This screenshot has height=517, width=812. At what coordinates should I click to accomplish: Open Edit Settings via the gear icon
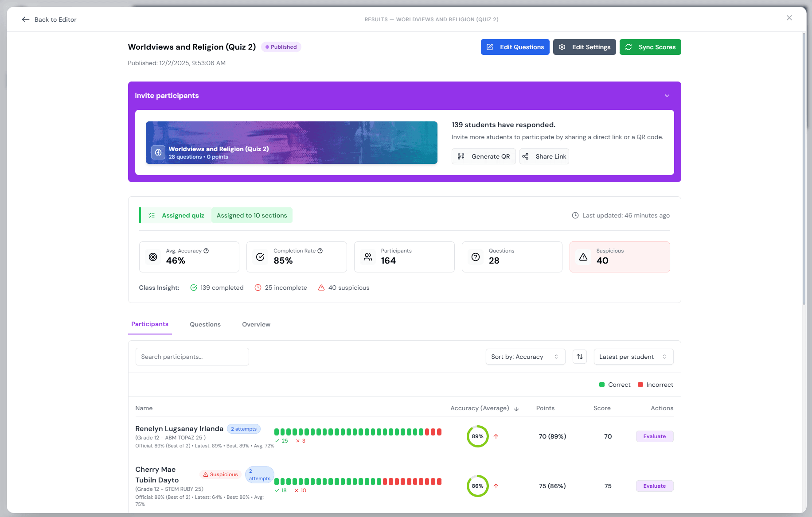point(562,47)
